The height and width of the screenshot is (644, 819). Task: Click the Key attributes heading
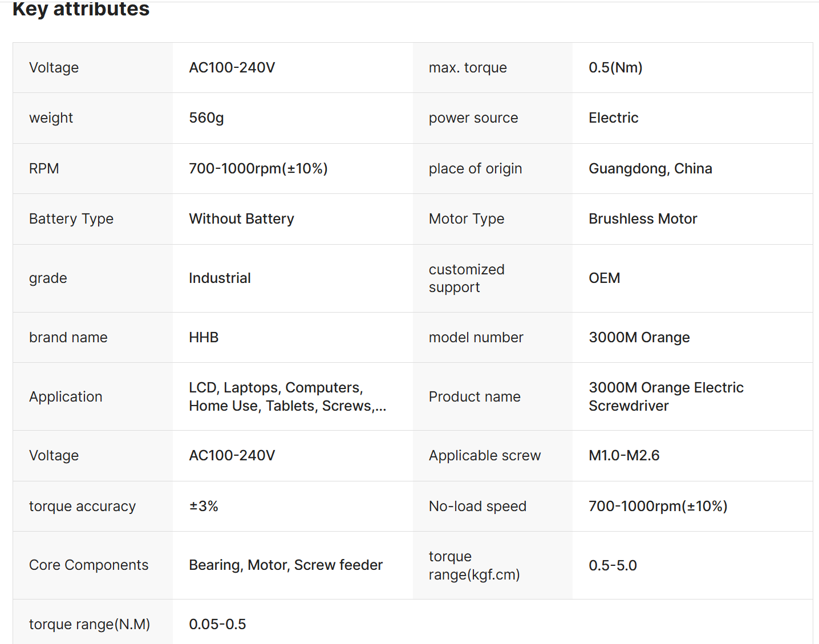point(81,9)
